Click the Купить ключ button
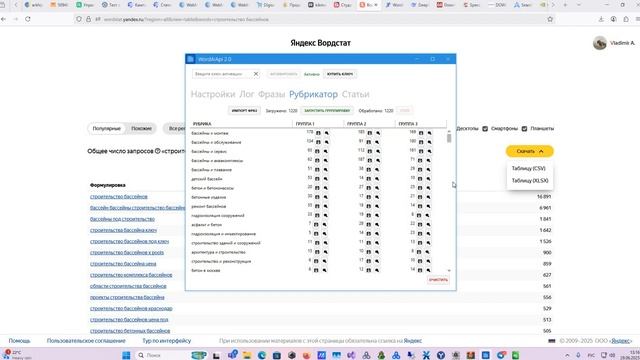 tap(340, 74)
